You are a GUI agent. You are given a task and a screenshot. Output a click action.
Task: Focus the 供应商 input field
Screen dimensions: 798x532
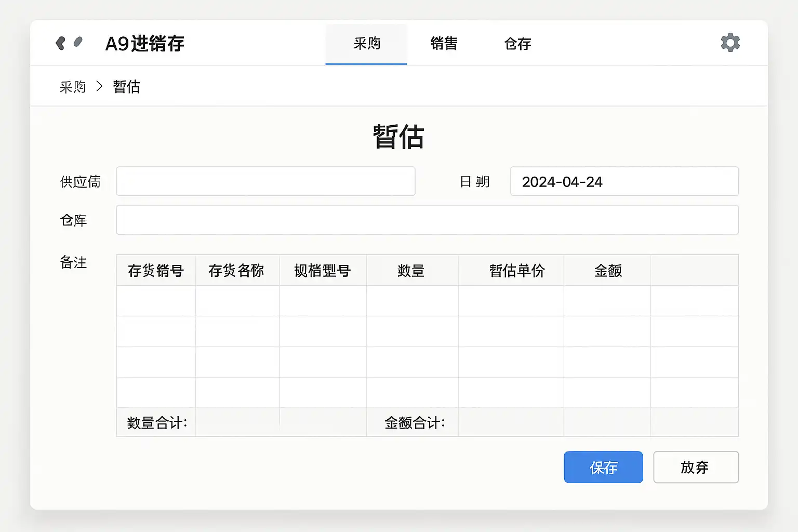tap(265, 181)
